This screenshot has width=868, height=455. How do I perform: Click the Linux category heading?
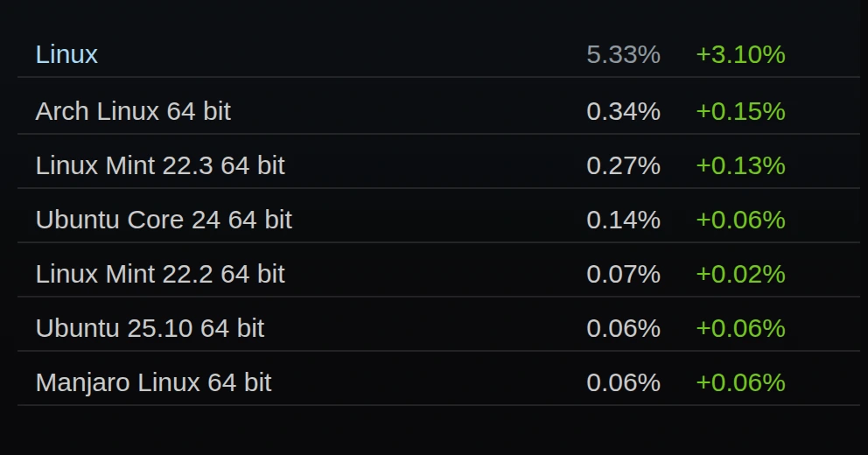pyautogui.click(x=66, y=55)
